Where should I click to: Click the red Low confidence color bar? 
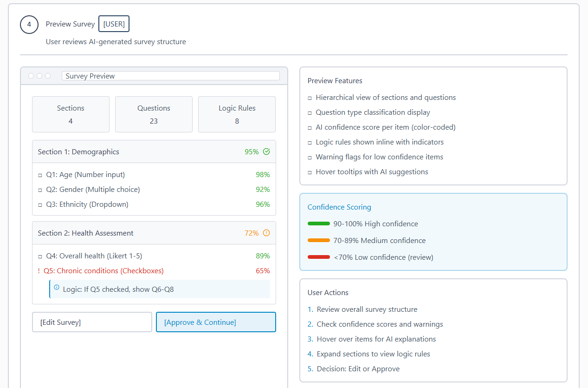click(x=318, y=257)
